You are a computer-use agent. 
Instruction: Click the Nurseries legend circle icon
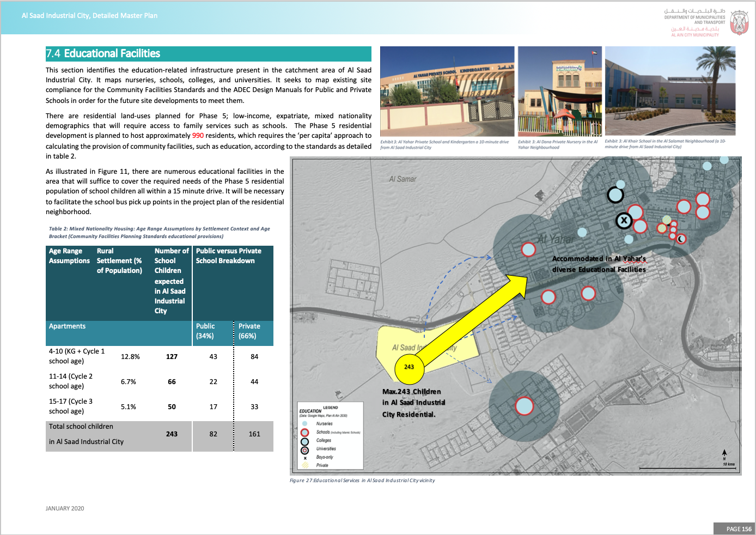coord(304,423)
